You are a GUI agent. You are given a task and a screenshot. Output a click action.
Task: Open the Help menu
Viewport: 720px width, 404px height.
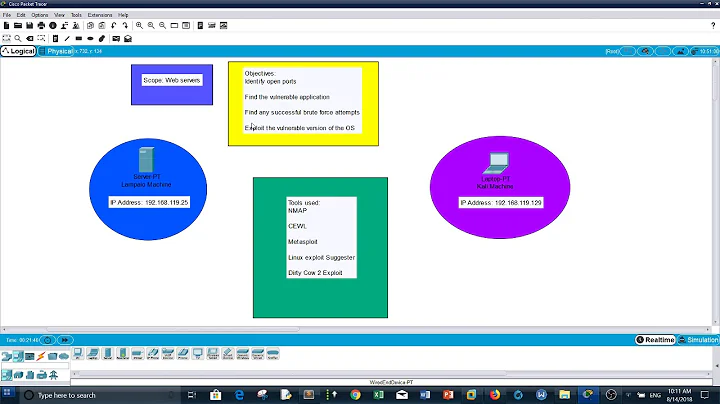123,15
